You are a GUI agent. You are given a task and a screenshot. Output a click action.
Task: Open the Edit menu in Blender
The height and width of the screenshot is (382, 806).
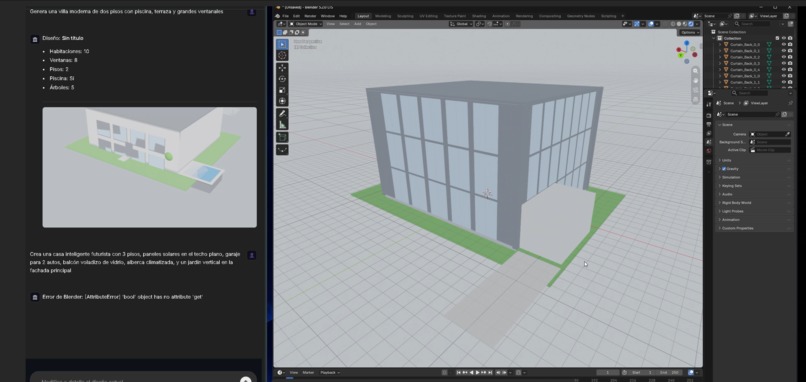point(296,16)
